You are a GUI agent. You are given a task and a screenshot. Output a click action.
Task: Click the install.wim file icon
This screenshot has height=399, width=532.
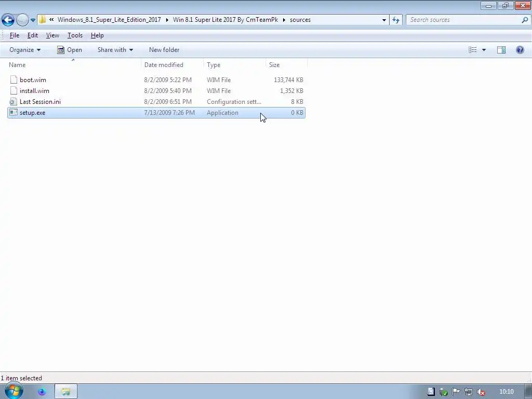click(x=14, y=90)
